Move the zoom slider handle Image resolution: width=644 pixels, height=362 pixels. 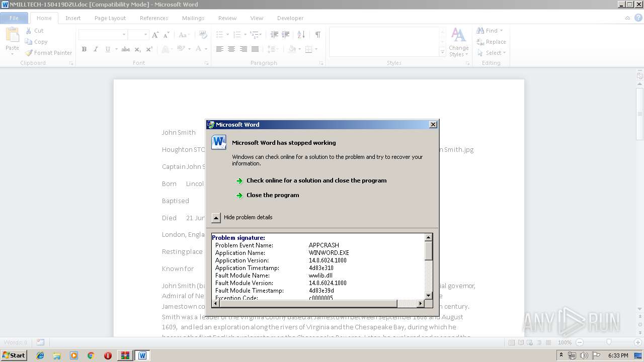(x=609, y=342)
